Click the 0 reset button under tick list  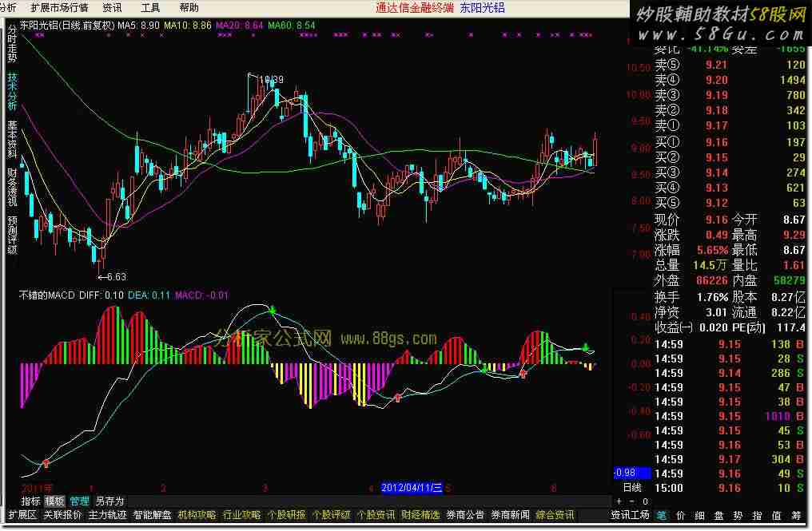pos(645,501)
